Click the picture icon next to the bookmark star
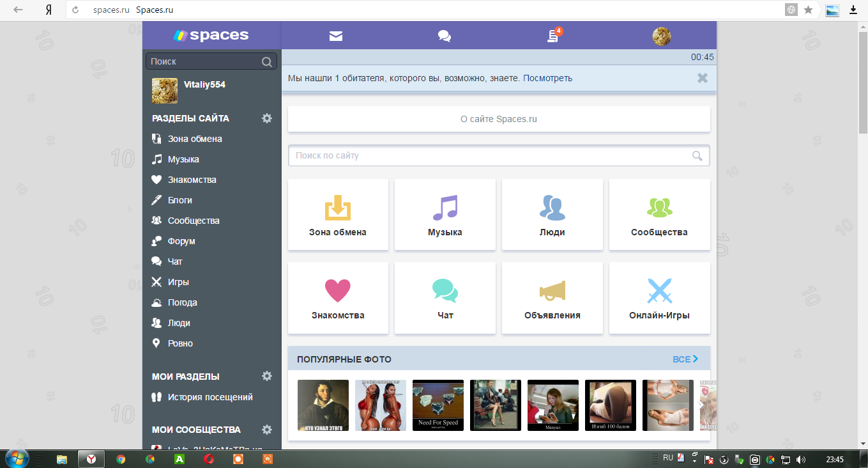 (832, 10)
